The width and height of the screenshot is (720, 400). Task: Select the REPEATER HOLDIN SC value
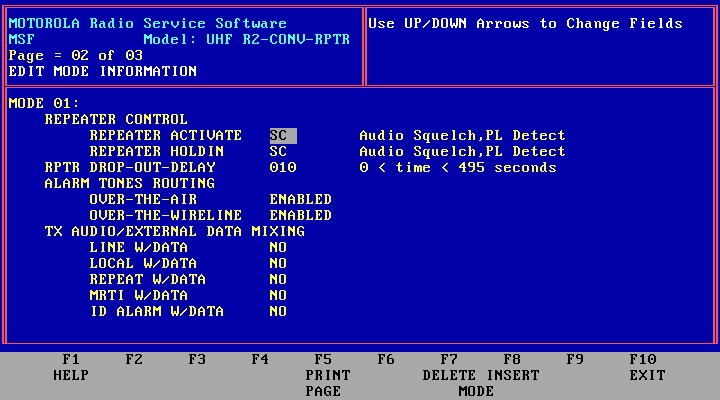coord(278,152)
